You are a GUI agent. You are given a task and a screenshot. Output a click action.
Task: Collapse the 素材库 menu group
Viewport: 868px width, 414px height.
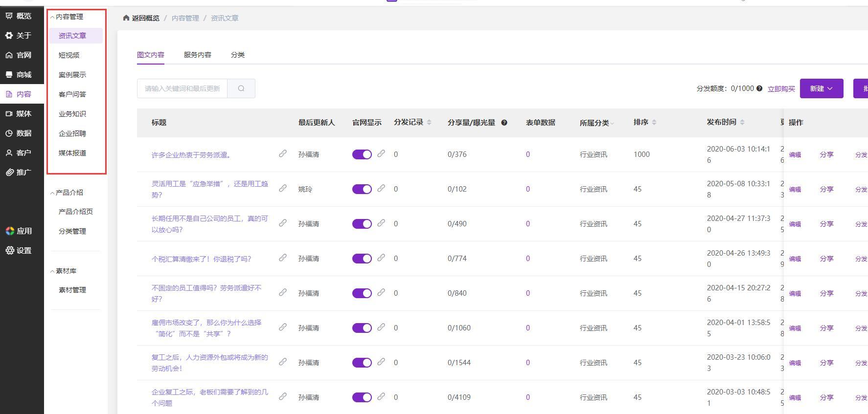click(64, 271)
